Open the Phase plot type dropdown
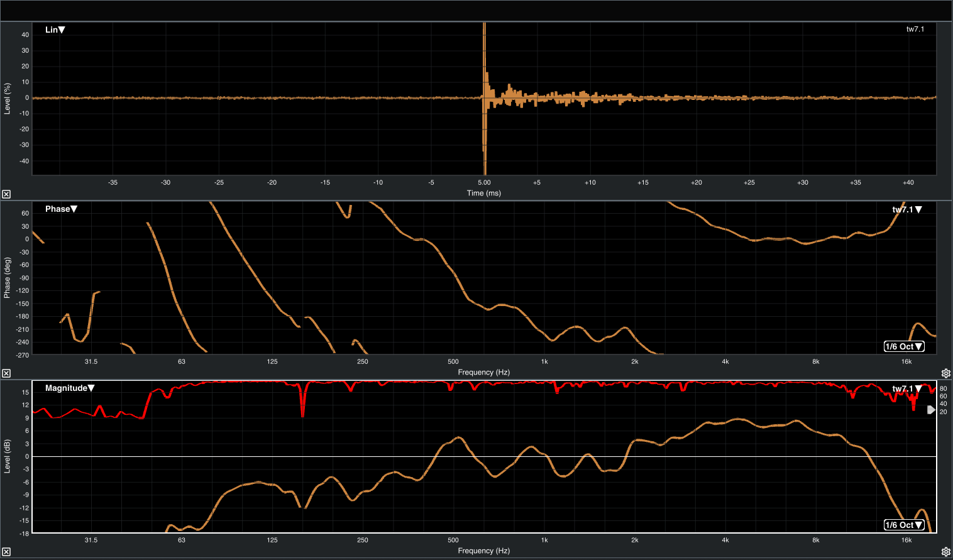 tap(61, 209)
